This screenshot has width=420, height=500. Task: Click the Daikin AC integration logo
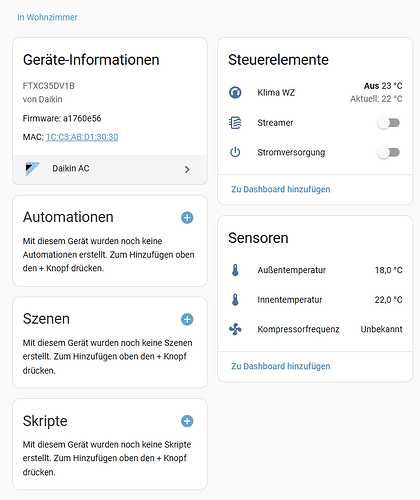(32, 169)
